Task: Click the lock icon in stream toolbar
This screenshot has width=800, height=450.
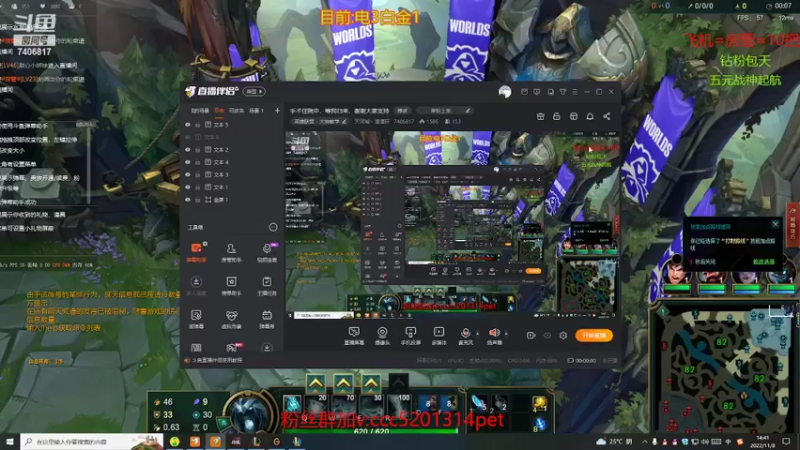Action: 557,116
